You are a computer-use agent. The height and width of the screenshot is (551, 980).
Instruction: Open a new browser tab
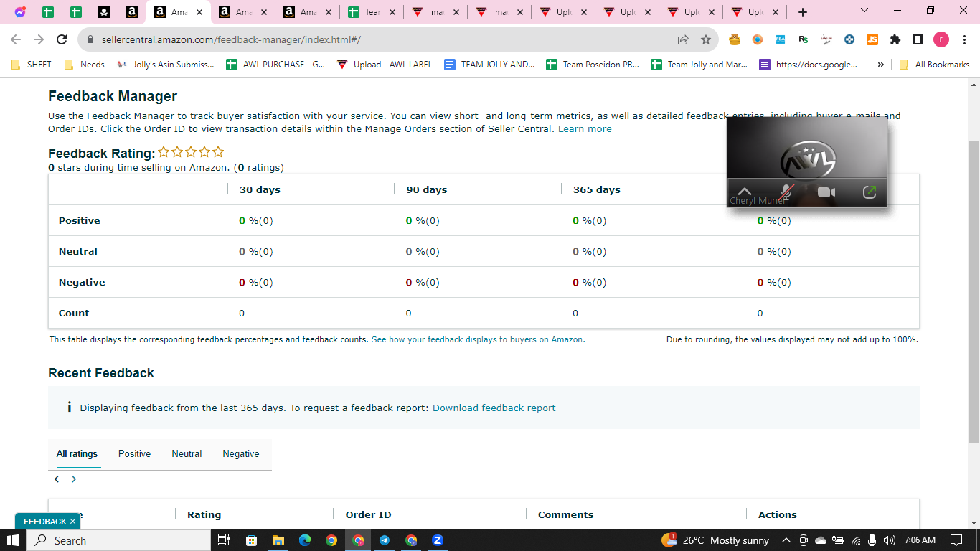(803, 12)
